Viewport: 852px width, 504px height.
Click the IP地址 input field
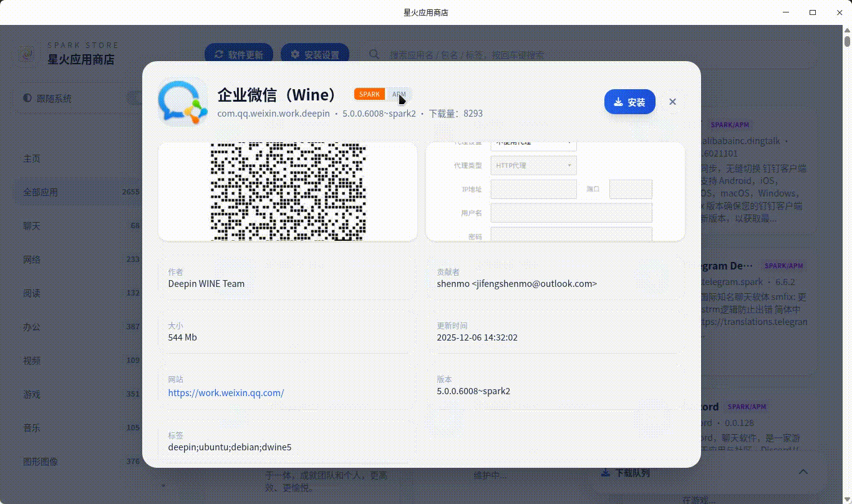[533, 189]
